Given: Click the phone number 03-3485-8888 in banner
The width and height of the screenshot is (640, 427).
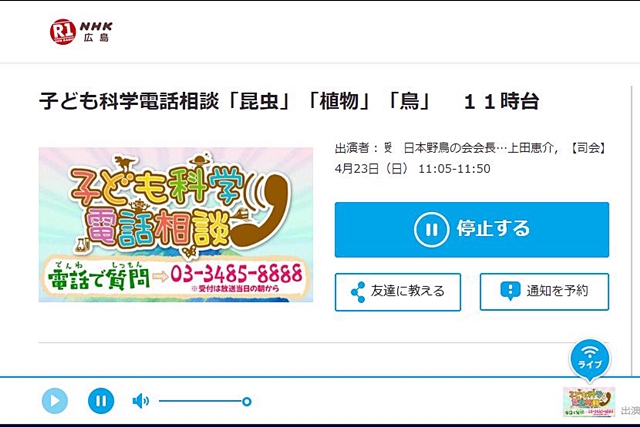Looking at the screenshot, I should tap(236, 274).
